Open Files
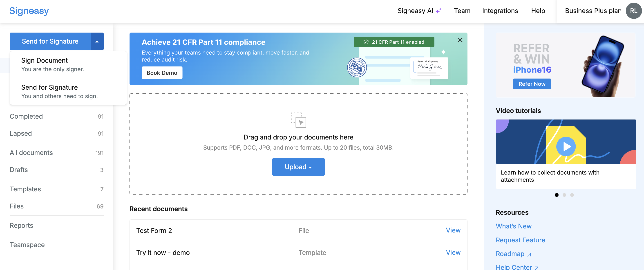This screenshot has height=270, width=644. [x=56, y=206]
